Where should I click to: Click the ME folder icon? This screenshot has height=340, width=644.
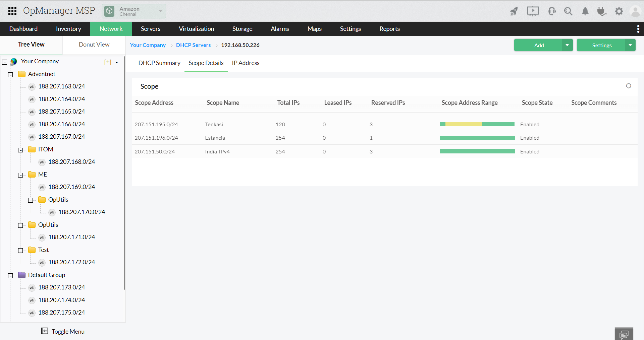32,175
